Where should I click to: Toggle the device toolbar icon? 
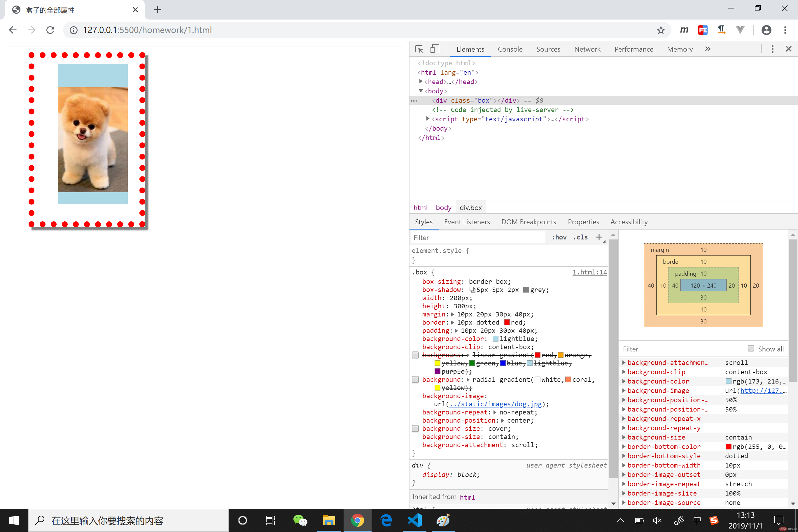[x=435, y=49]
